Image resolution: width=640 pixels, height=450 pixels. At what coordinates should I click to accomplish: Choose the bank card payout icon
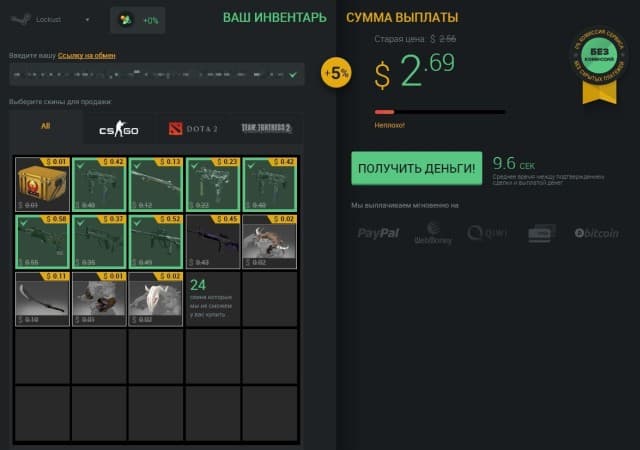pyautogui.click(x=542, y=234)
